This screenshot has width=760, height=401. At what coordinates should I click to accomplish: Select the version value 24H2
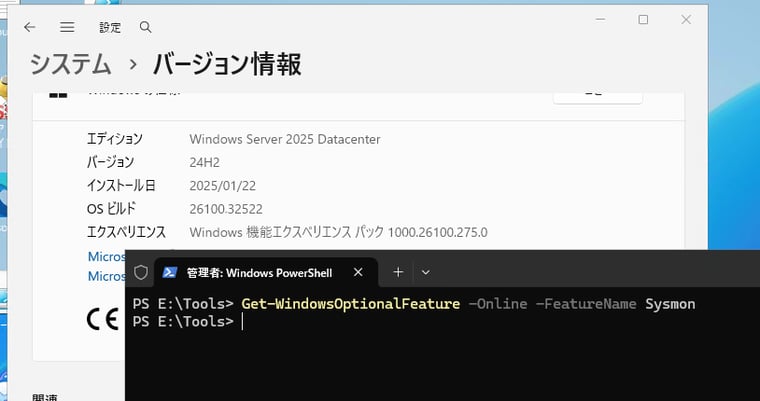205,162
